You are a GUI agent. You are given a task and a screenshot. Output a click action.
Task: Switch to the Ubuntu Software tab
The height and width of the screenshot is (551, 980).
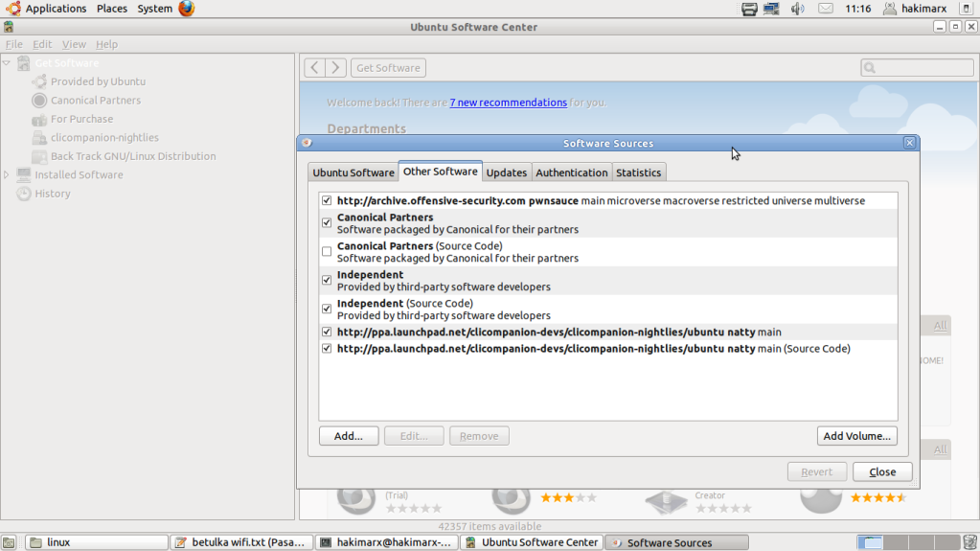pyautogui.click(x=353, y=172)
